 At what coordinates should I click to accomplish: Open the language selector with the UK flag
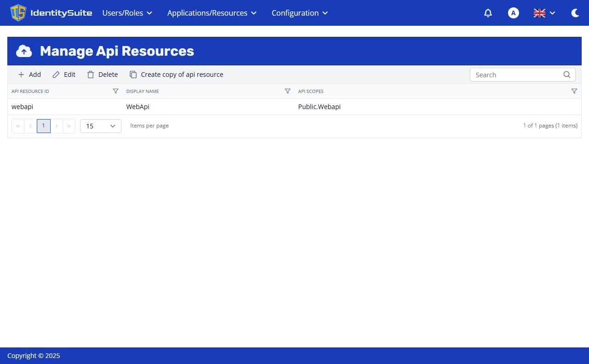click(x=543, y=13)
